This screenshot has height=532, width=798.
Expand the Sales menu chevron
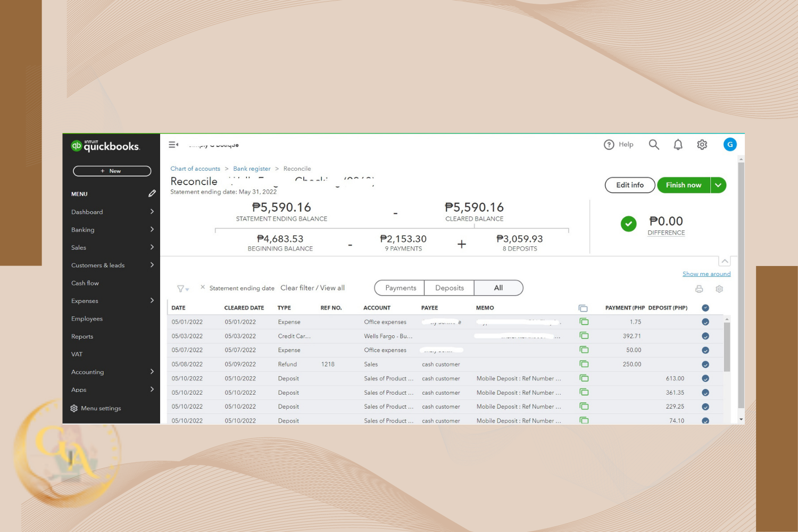(152, 247)
